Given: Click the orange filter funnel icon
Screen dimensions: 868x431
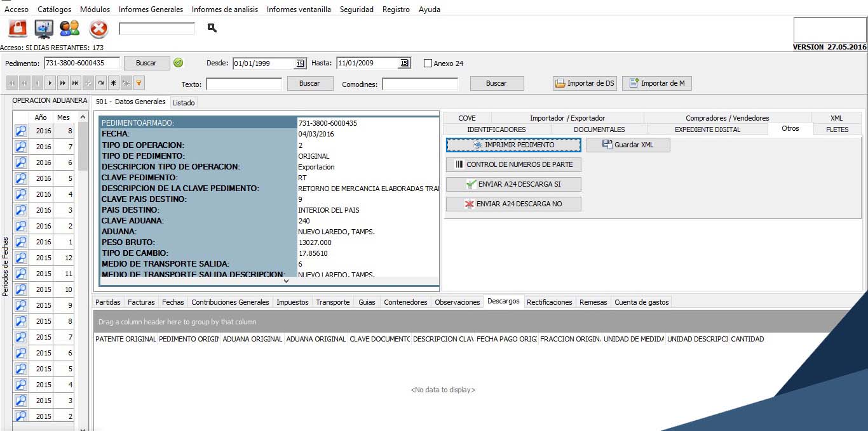Looking at the screenshot, I should click(139, 83).
